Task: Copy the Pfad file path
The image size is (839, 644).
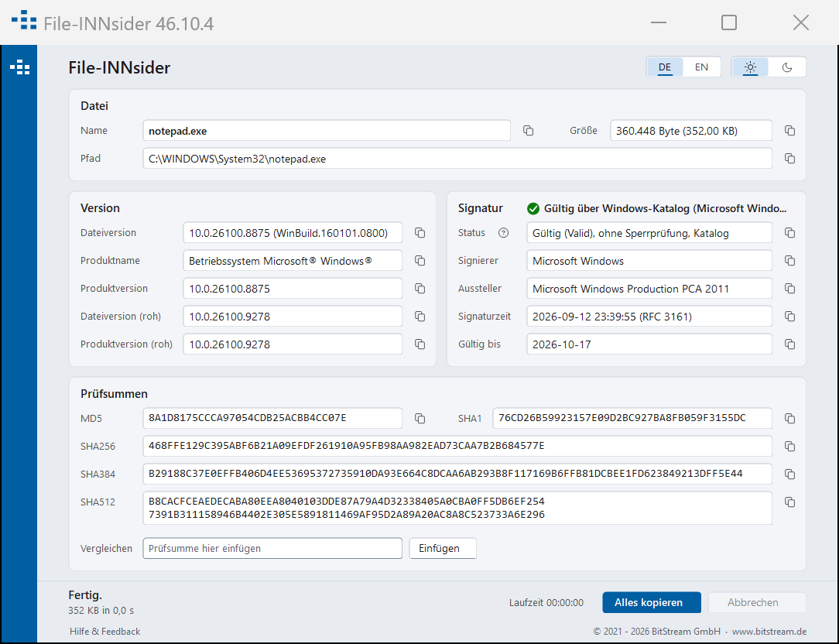Action: point(789,159)
